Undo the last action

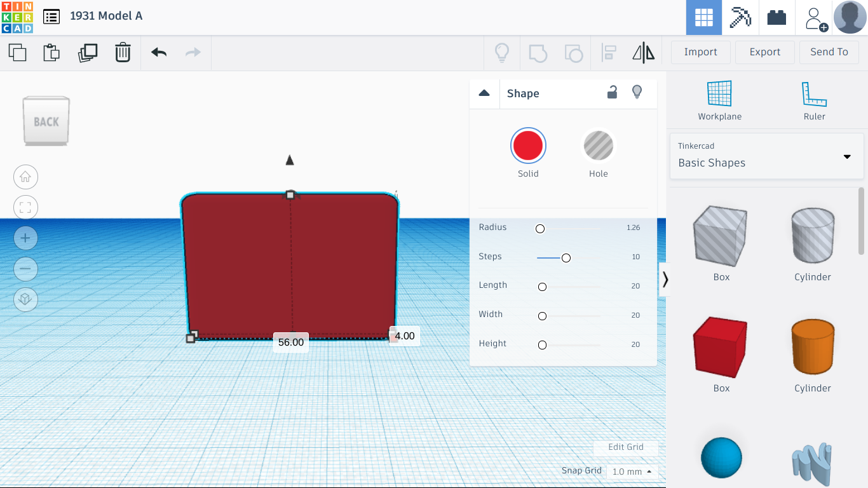[x=158, y=53]
